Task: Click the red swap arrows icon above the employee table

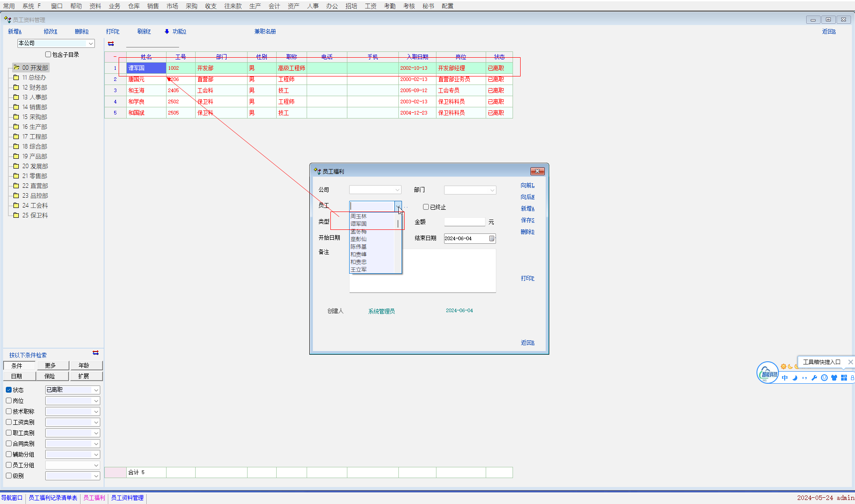Action: [x=111, y=44]
